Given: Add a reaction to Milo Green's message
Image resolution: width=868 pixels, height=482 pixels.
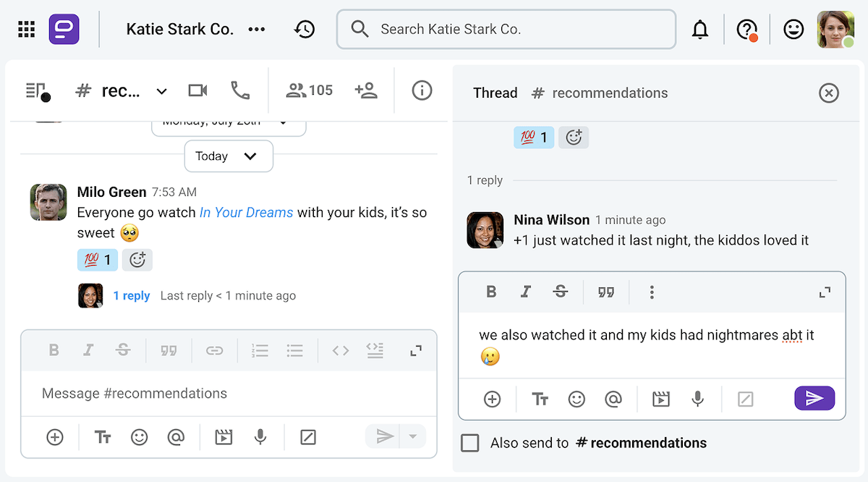Looking at the screenshot, I should [137, 260].
